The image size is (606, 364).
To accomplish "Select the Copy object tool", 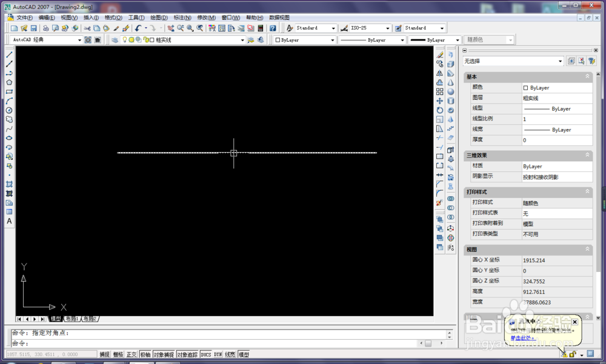I will 440,64.
